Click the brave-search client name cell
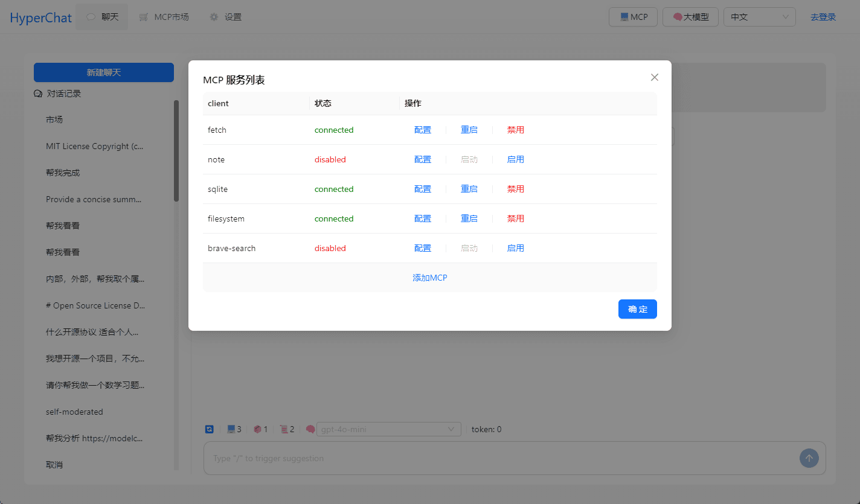This screenshot has height=504, width=860. (x=256, y=248)
